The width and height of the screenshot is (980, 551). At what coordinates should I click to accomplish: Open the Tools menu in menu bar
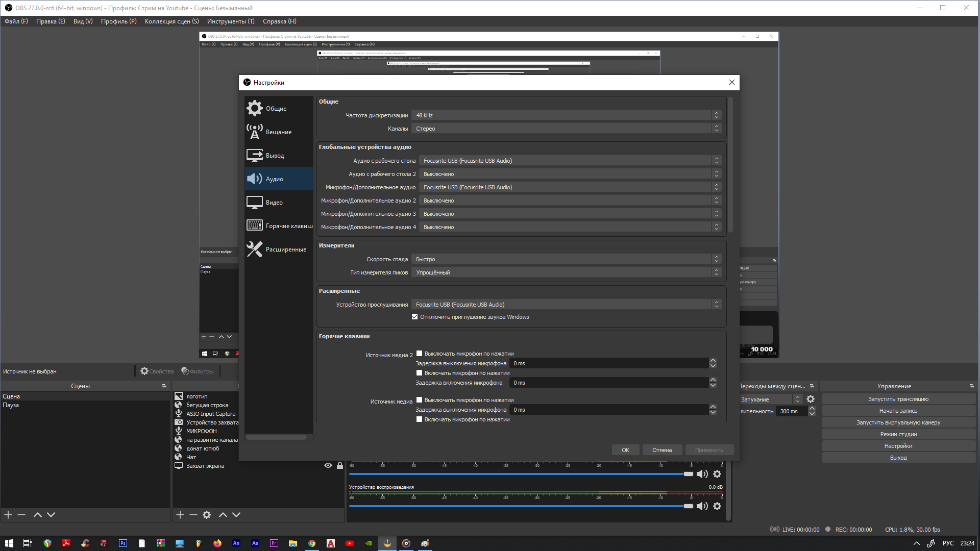[230, 21]
